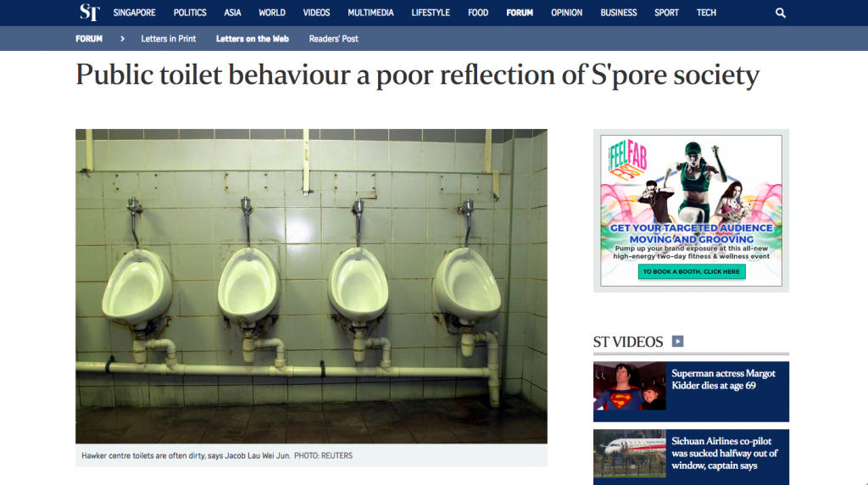Select Asia in the navigation bar
This screenshot has height=485, width=868.
pos(232,13)
